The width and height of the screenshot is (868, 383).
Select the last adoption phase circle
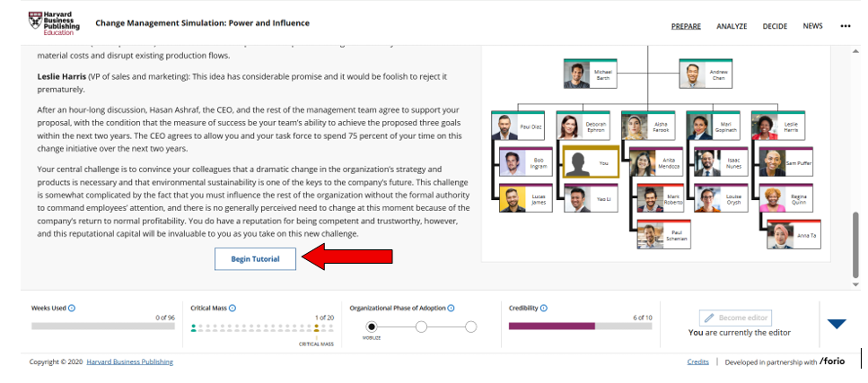[x=471, y=326]
